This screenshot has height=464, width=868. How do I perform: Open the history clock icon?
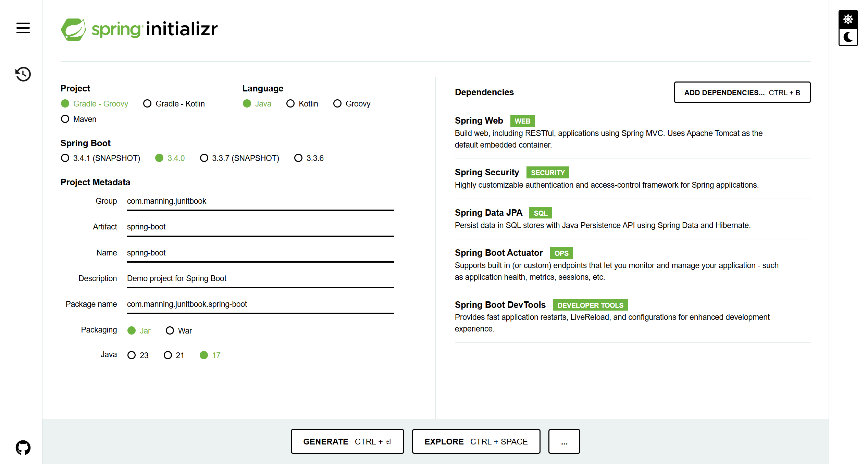[x=23, y=74]
